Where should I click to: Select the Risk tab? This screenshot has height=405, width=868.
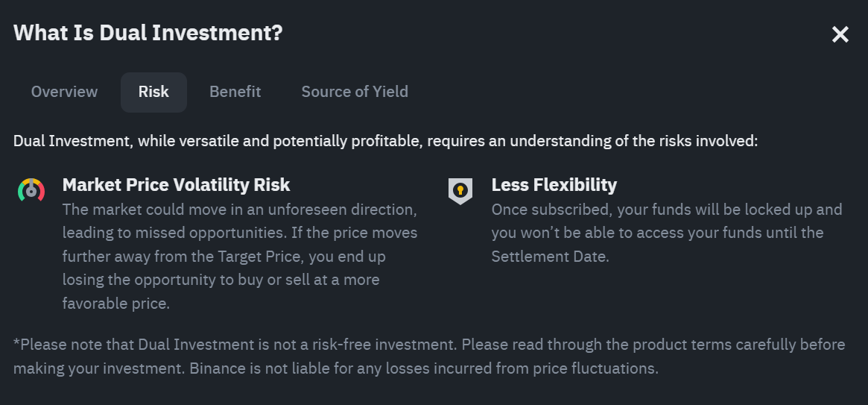click(153, 92)
